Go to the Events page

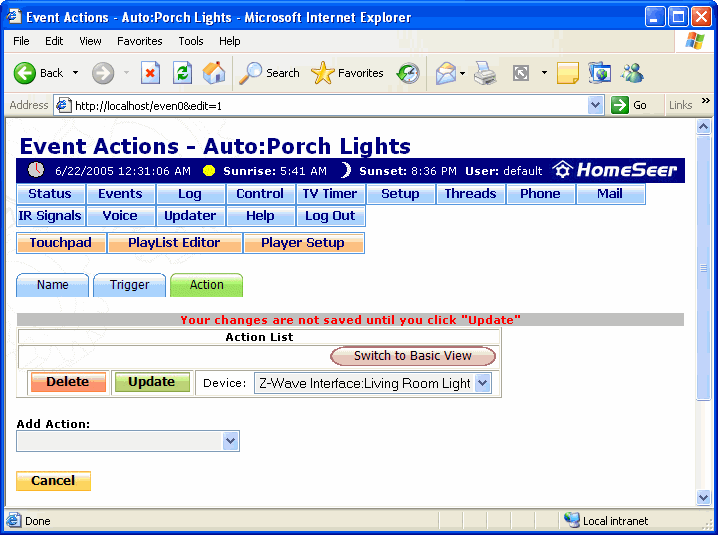click(x=120, y=194)
